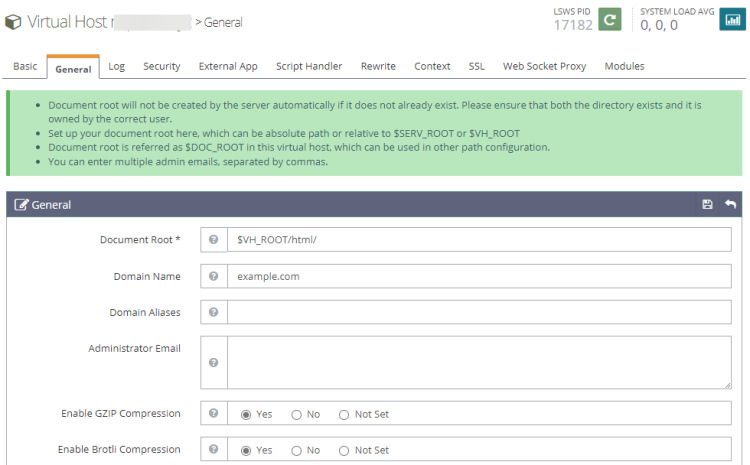Open the Security tab
This screenshot has height=465, width=750.
point(162,66)
